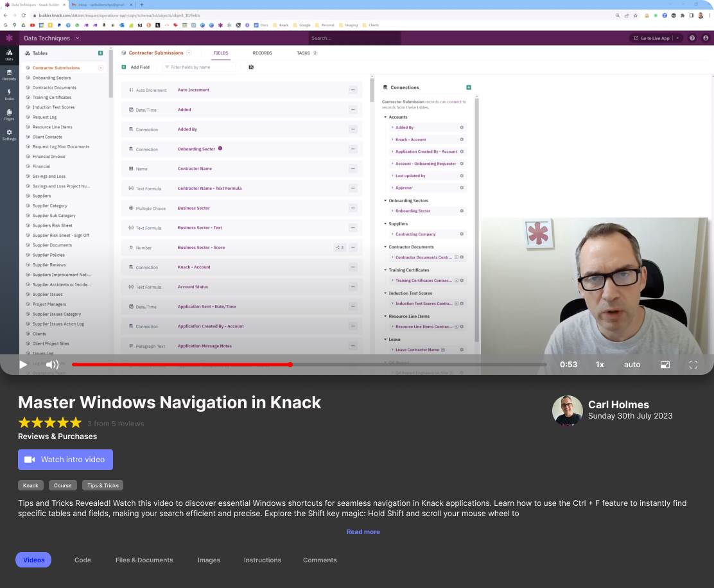Select the Videos tab
This screenshot has width=714, height=588.
point(33,560)
